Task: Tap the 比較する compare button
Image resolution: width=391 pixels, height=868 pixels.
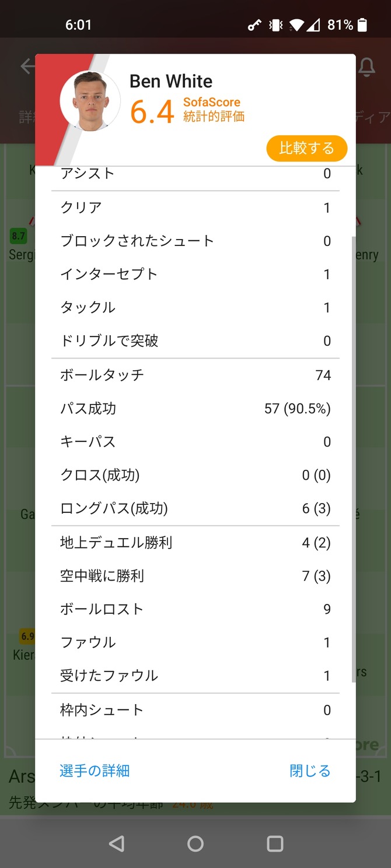Action: coord(306,148)
